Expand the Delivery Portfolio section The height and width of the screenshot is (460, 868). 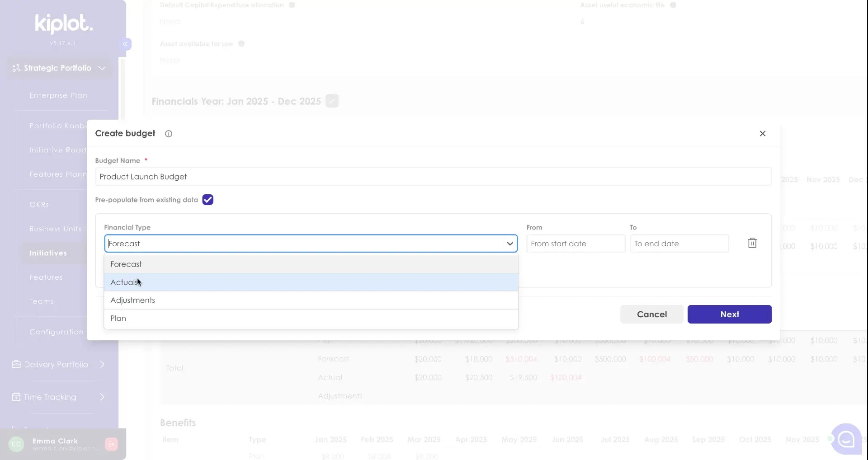[x=102, y=365]
